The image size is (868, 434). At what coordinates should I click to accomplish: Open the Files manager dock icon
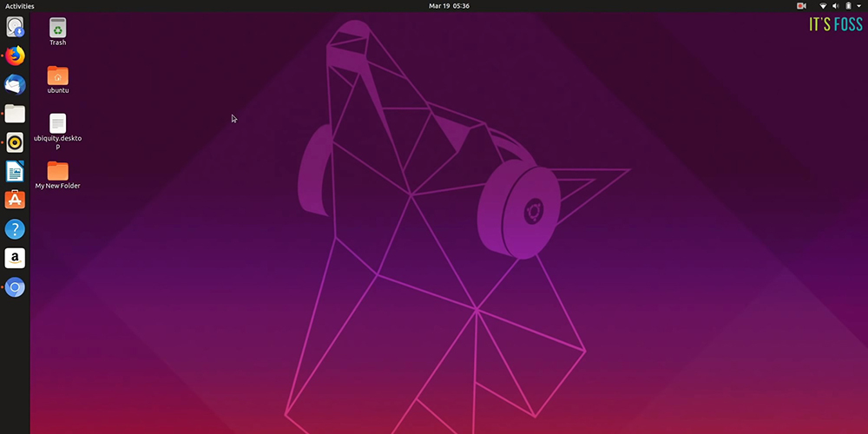pos(15,114)
